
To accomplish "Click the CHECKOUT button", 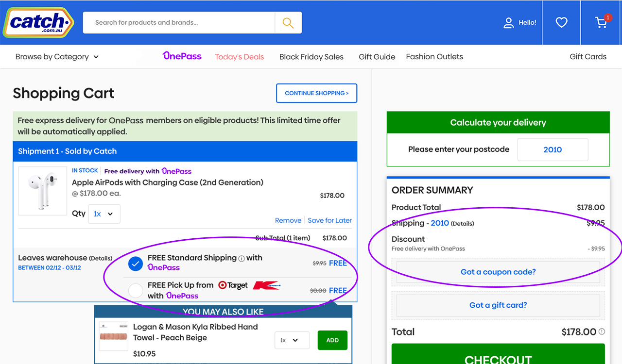I will (x=498, y=354).
